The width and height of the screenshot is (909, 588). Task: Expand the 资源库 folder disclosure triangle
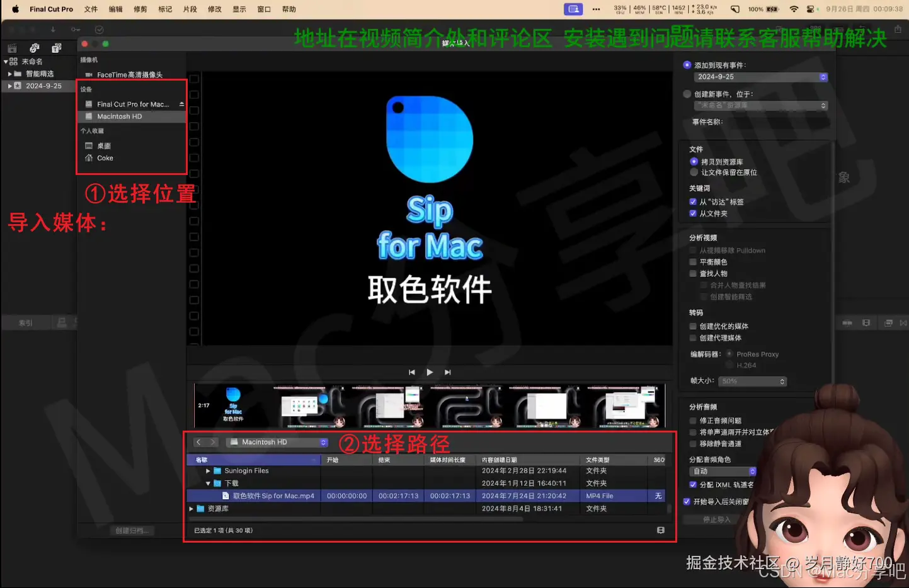(191, 508)
